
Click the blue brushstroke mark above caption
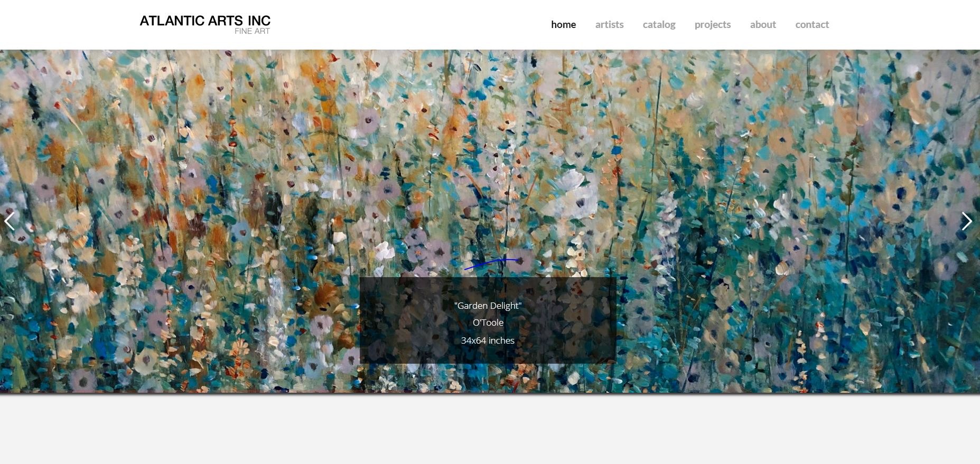click(x=491, y=264)
